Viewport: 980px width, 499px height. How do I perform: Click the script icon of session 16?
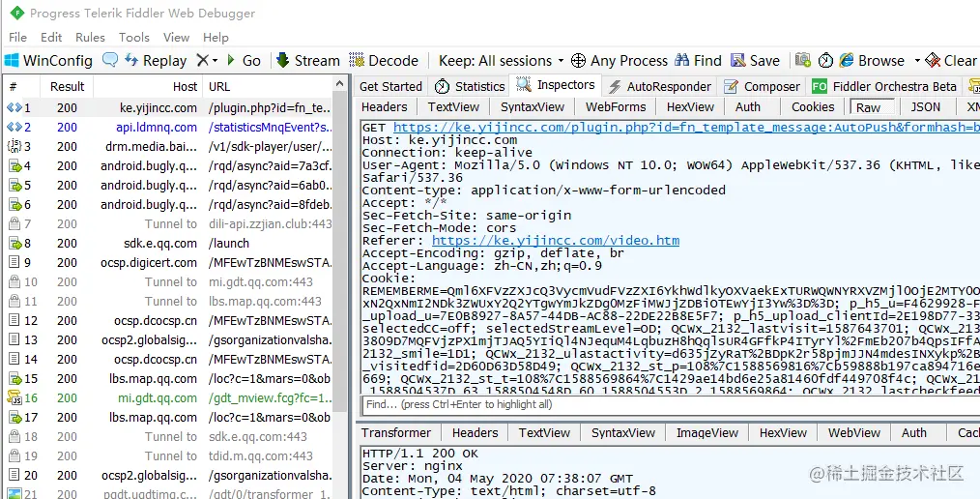(14, 397)
